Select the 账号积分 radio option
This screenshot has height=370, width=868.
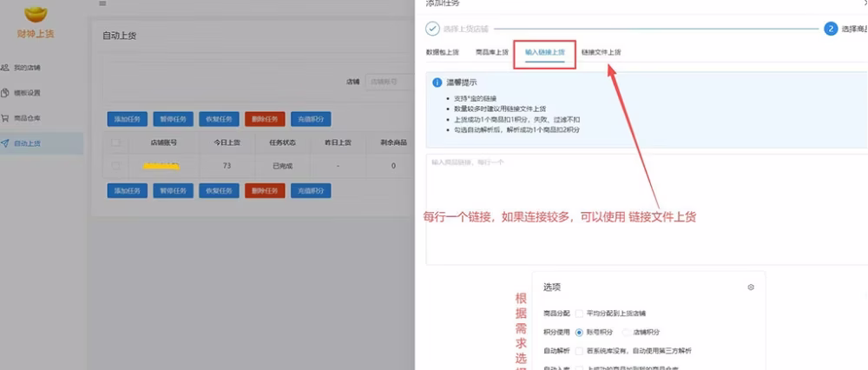(579, 332)
